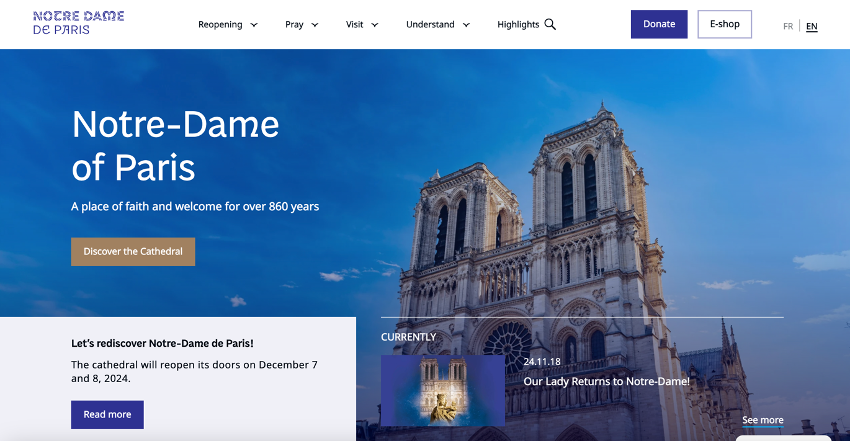The width and height of the screenshot is (850, 442).
Task: Expand the Pray dropdown chevron
Action: [x=315, y=25]
